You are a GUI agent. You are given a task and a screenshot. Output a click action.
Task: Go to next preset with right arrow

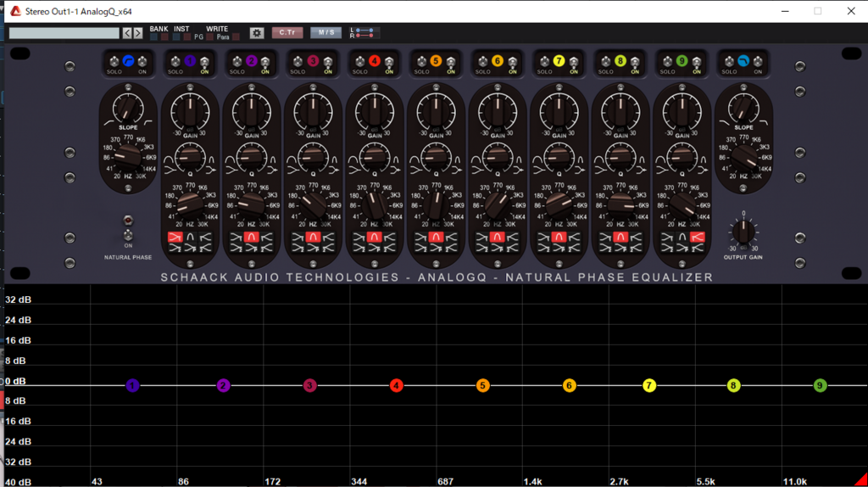coord(138,33)
